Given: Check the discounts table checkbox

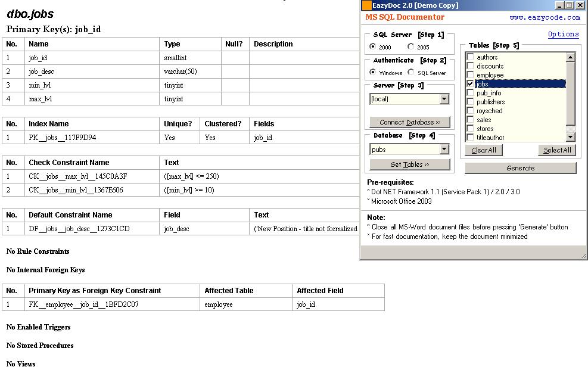Looking at the screenshot, I should 470,66.
